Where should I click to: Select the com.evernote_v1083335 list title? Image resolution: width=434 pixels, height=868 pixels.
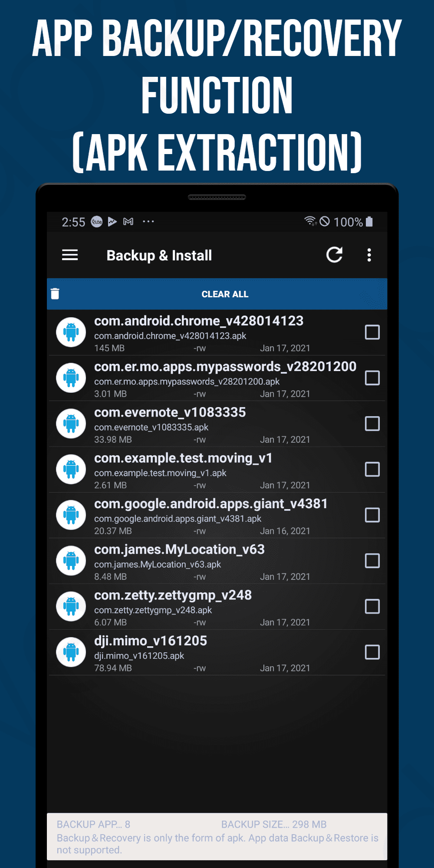point(170,412)
